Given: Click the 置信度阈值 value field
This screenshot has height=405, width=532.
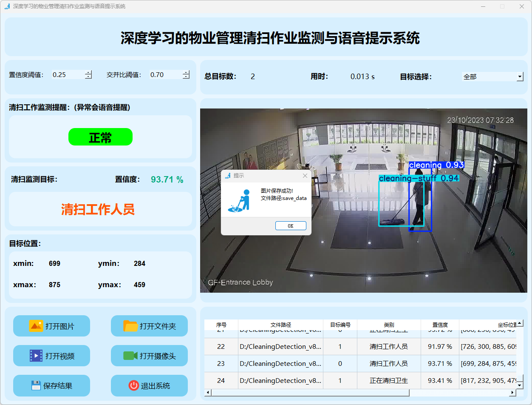Looking at the screenshot, I should (67, 75).
